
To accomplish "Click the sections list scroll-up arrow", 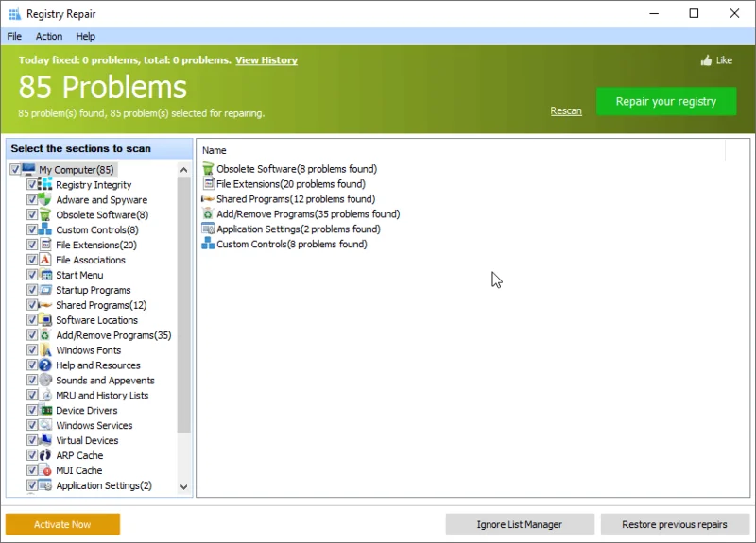I will tap(183, 170).
